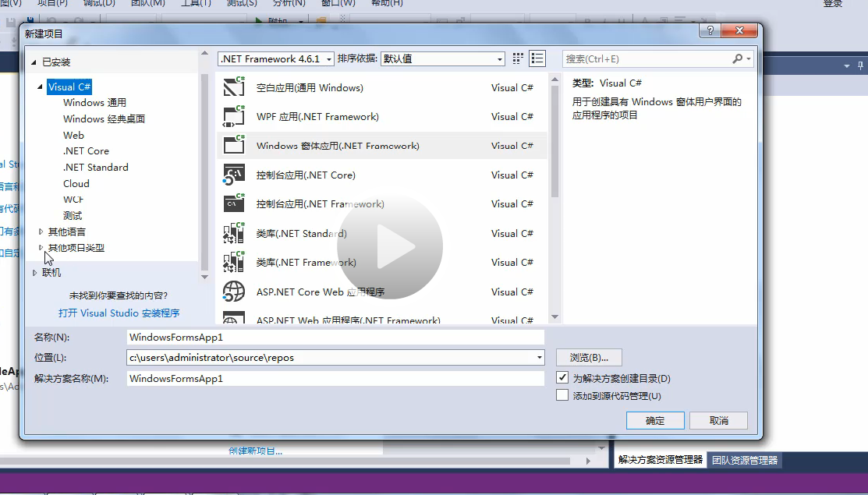
Task: Select the Web category
Action: (x=73, y=135)
